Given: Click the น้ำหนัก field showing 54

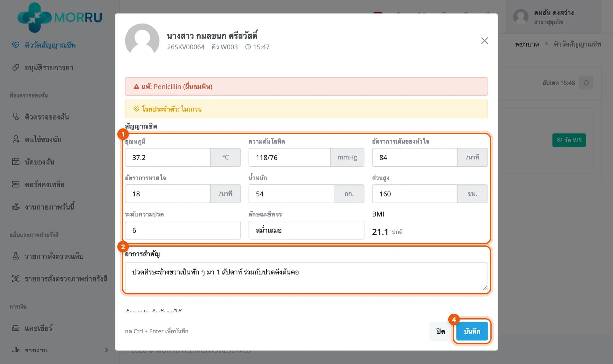Looking at the screenshot, I should pos(291,194).
